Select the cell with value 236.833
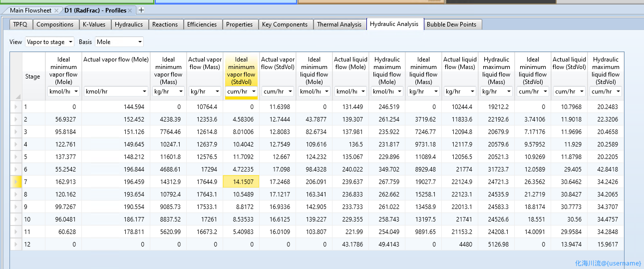The image size is (644, 269). [350, 194]
